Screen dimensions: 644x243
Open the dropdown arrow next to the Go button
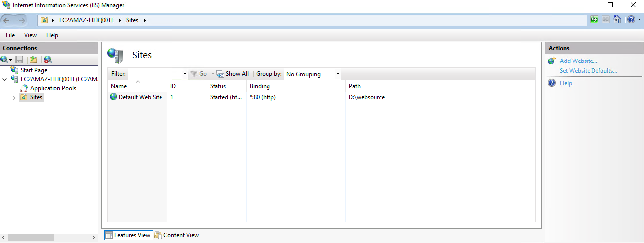pos(213,74)
